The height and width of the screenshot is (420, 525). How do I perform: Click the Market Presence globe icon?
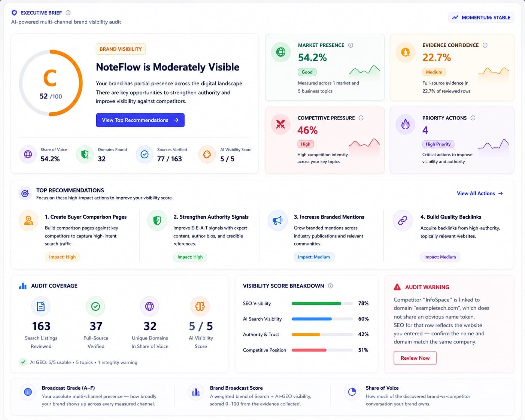pyautogui.click(x=281, y=52)
